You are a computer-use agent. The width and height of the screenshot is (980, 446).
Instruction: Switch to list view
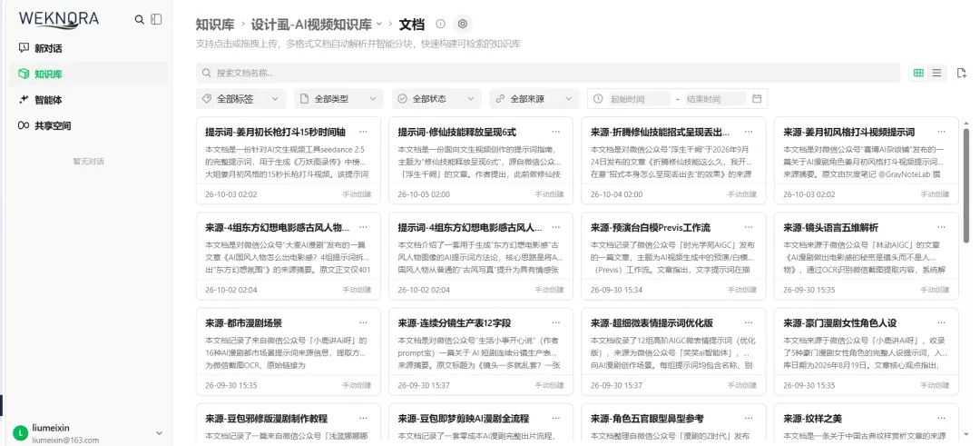pyautogui.click(x=936, y=73)
